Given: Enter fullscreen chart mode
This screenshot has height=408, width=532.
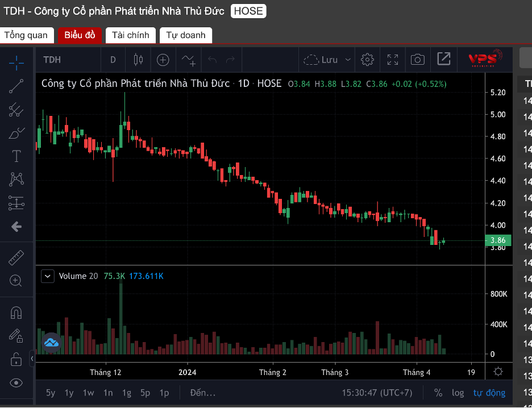Looking at the screenshot, I should (393, 60).
